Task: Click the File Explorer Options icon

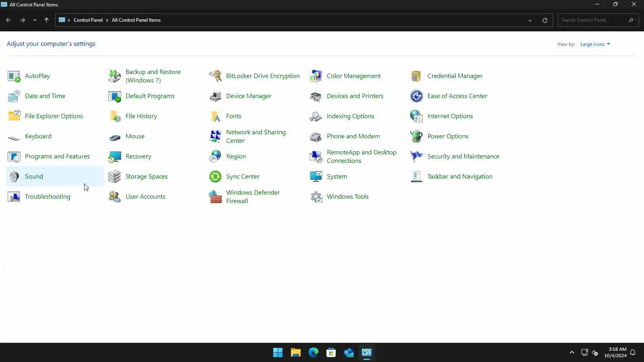Action: [14, 116]
